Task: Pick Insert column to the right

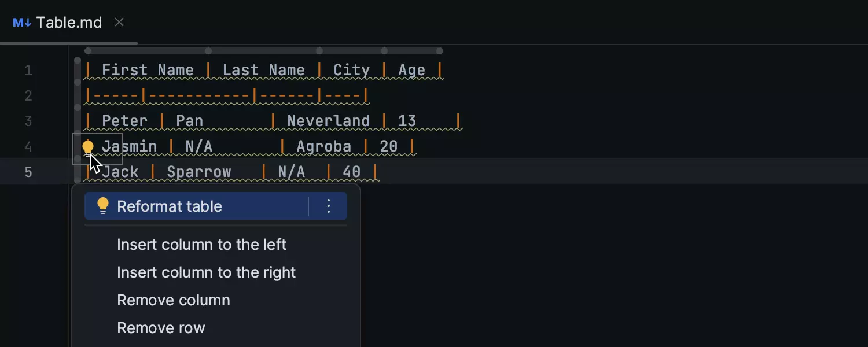Action: (x=206, y=272)
